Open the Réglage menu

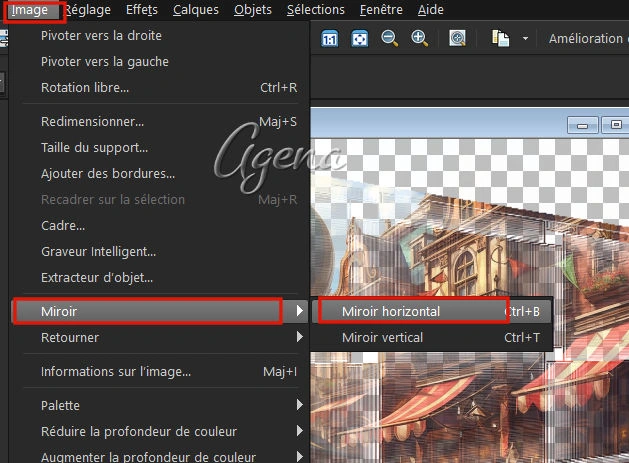[87, 10]
